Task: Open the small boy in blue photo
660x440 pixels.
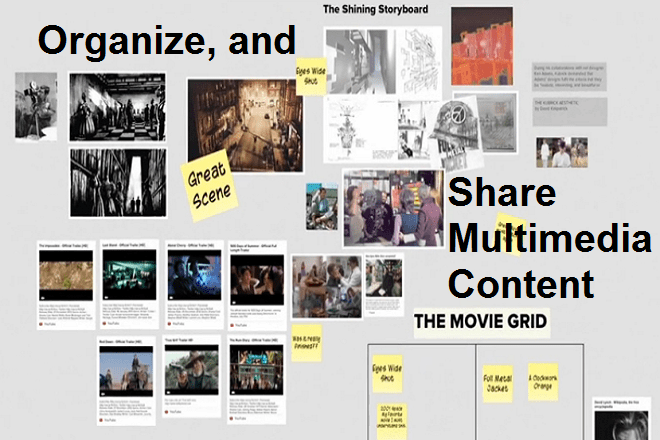Action: point(322,206)
